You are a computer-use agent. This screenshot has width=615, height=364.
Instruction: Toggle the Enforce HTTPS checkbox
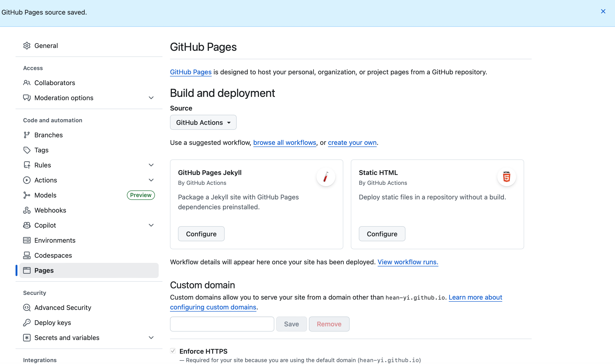coord(173,351)
